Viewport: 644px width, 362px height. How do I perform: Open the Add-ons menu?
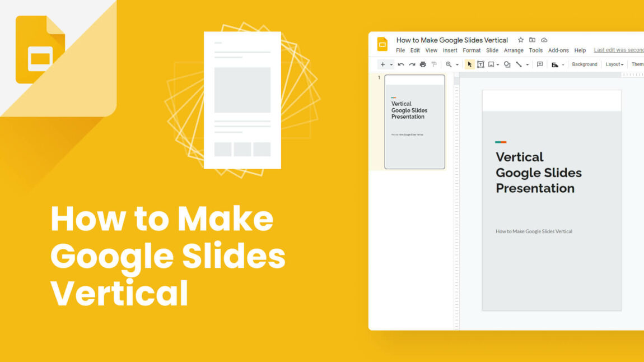560,50
